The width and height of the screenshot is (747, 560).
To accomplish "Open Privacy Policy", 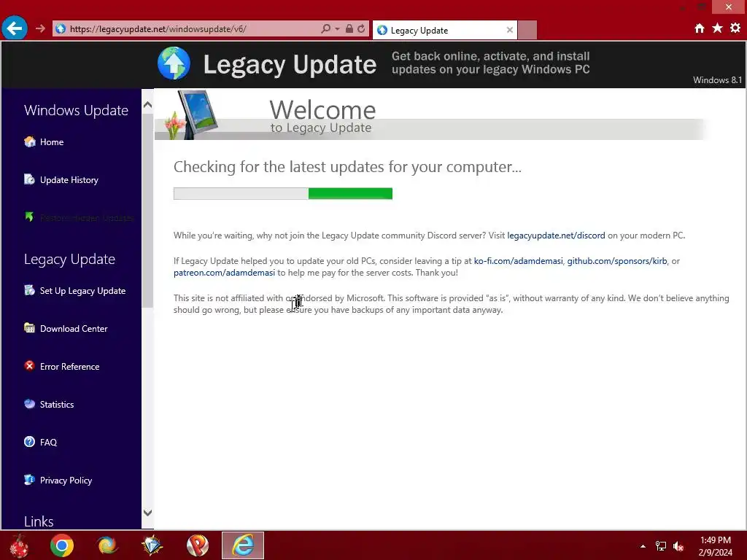I will pos(66,481).
